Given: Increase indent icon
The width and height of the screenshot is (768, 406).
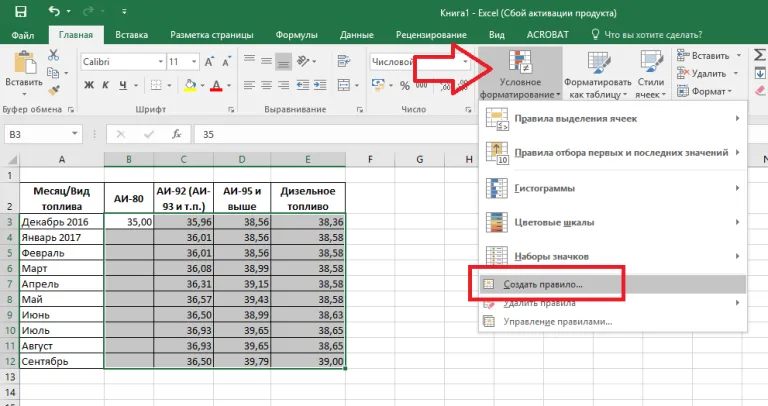Looking at the screenshot, I should 320,85.
